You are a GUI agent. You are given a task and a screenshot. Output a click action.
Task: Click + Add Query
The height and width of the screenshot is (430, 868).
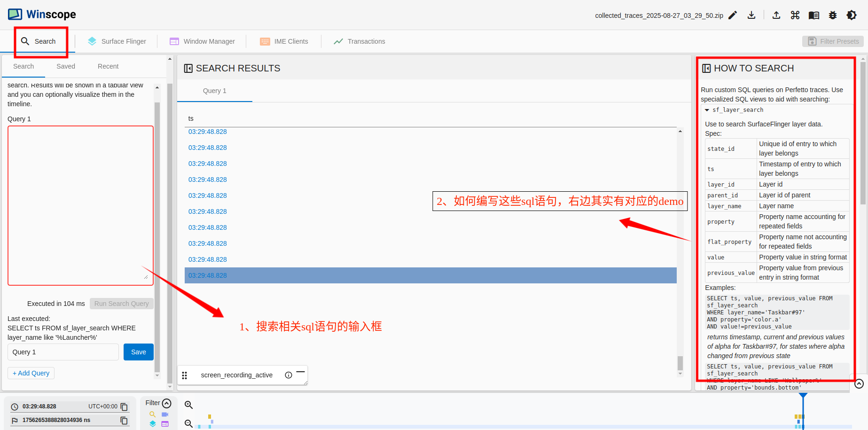click(31, 373)
